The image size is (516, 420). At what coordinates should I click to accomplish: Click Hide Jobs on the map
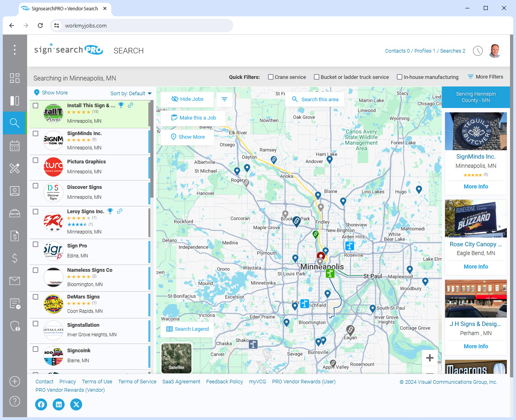coord(187,99)
